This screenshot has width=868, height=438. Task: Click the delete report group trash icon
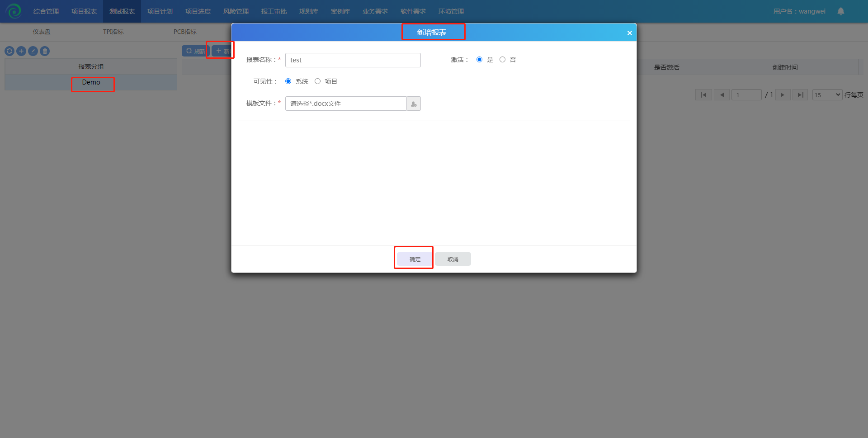click(45, 51)
